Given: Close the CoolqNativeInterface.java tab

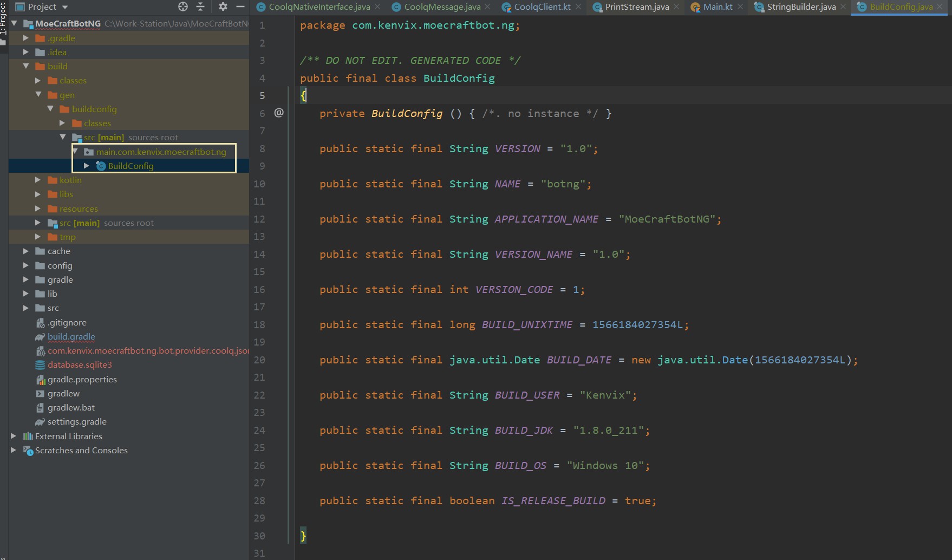Looking at the screenshot, I should [x=377, y=6].
